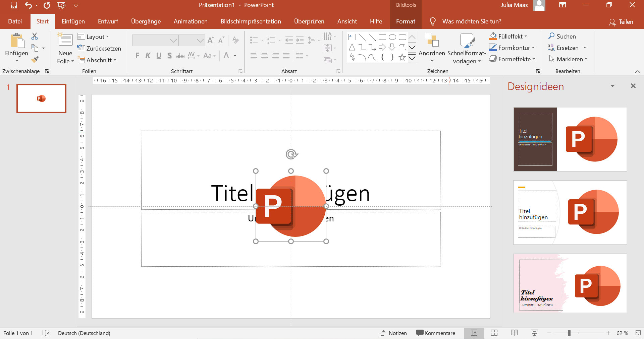
Task: Start slideshow from beginning icon
Action: tap(61, 5)
